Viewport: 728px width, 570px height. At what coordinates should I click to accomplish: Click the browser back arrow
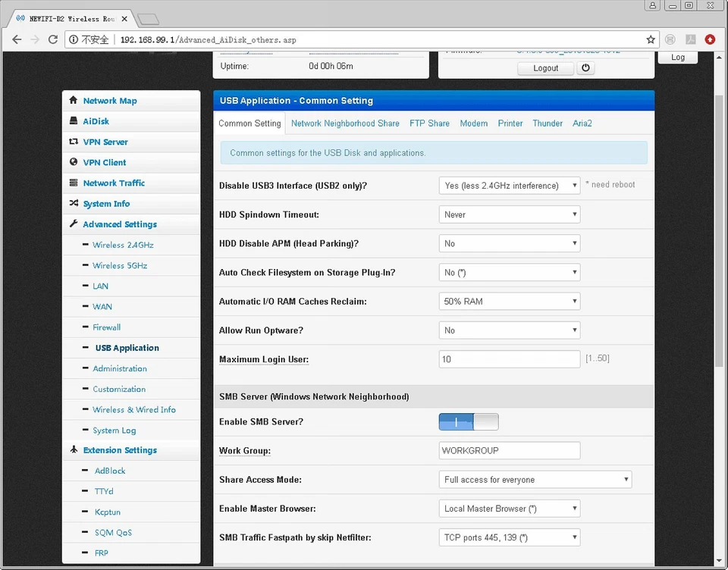17,39
